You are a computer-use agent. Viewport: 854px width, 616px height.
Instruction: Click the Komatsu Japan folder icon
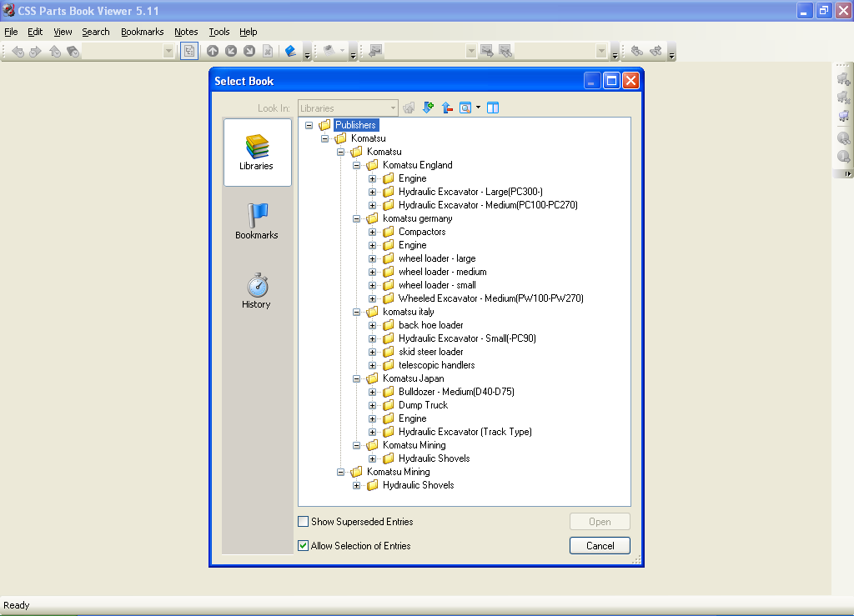pos(373,378)
